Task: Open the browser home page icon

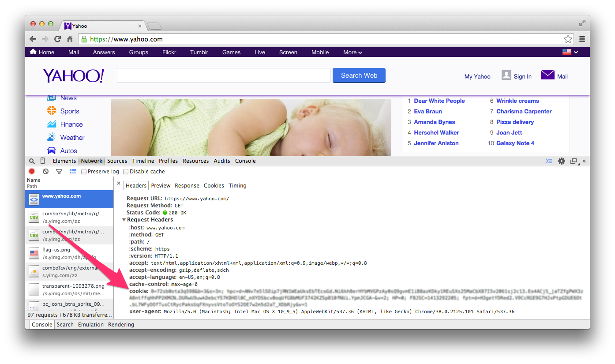Action: click(70, 39)
